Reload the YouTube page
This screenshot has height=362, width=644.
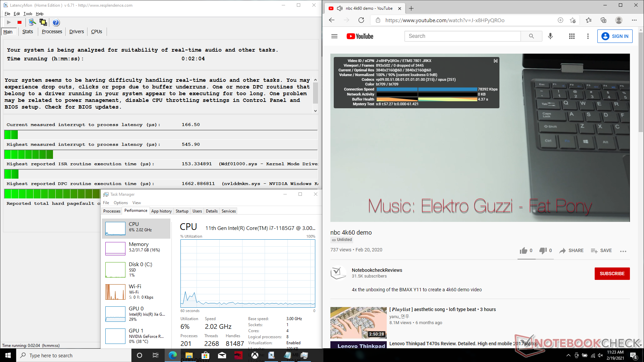click(x=361, y=20)
